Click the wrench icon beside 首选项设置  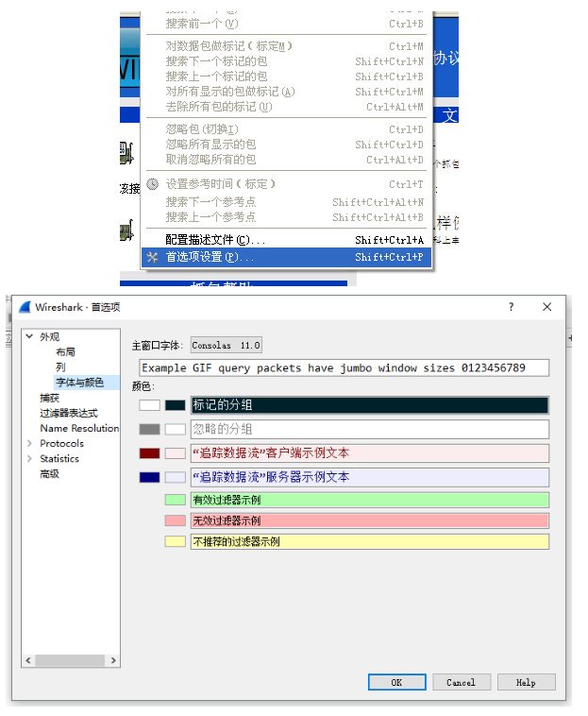click(x=152, y=258)
